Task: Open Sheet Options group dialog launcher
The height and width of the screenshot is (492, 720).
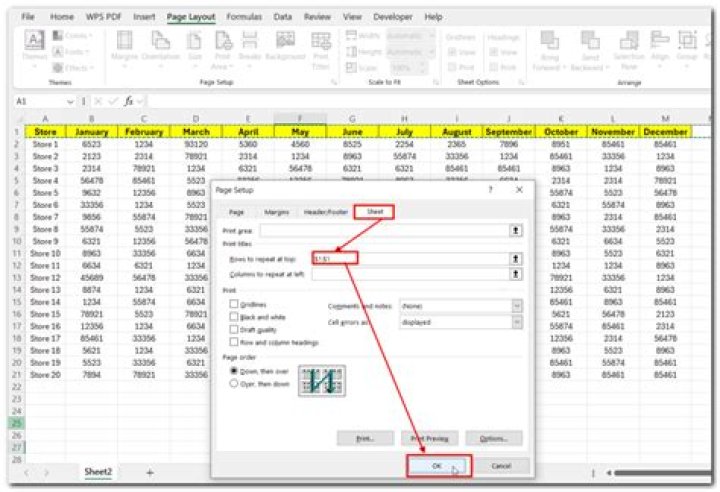Action: (521, 82)
